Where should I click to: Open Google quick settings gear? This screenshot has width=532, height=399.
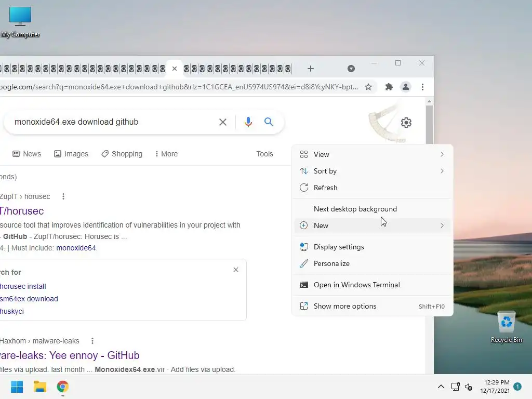(x=406, y=123)
